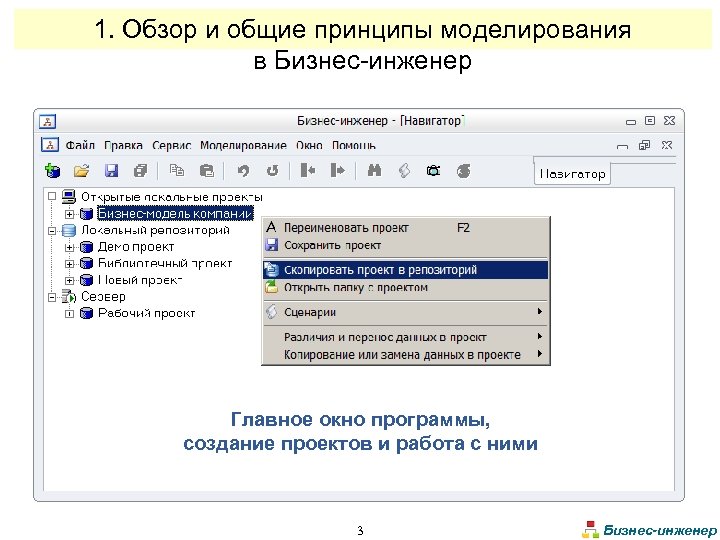Screen dimensions: 720x540
Task: Expand the Бизнес-модель компании node
Action: [x=69, y=214]
